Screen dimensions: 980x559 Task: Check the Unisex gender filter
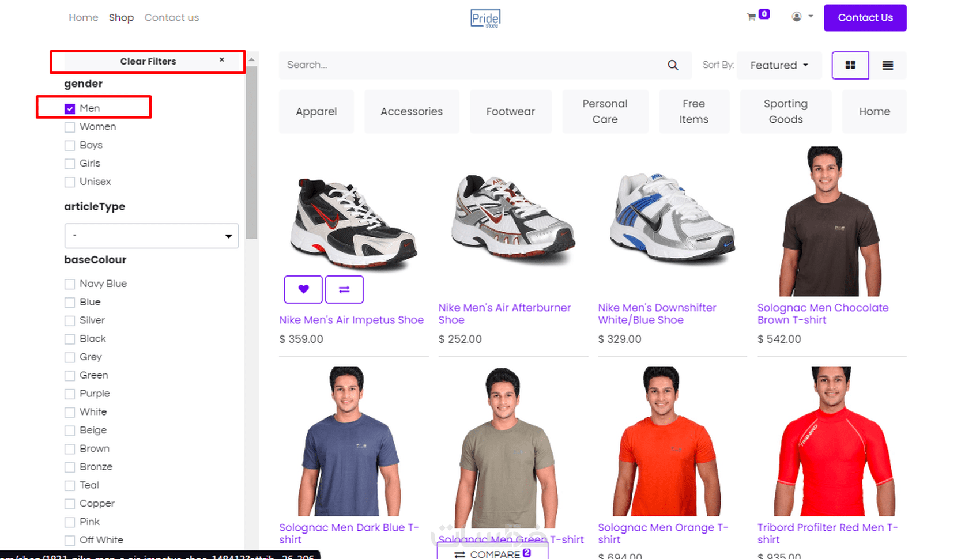(x=70, y=182)
